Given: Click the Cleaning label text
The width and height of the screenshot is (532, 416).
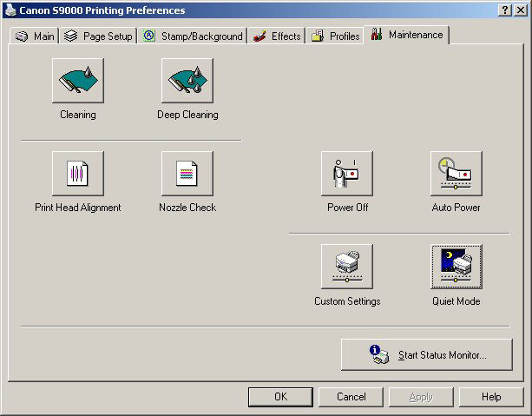Looking at the screenshot, I should click(x=78, y=115).
